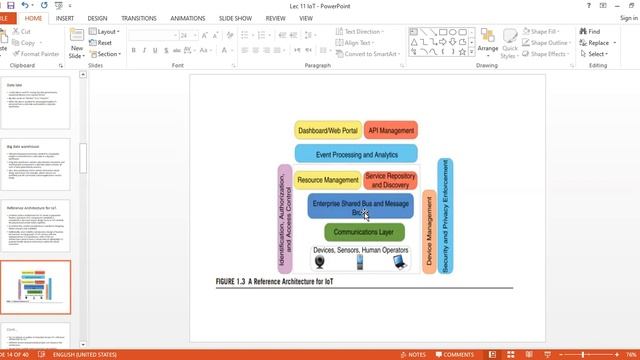Select the star shape in gallery

tap(462, 52)
